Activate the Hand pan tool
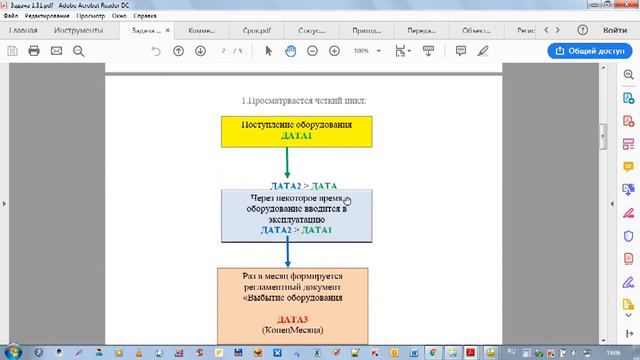This screenshot has width=640, height=360. (x=291, y=51)
